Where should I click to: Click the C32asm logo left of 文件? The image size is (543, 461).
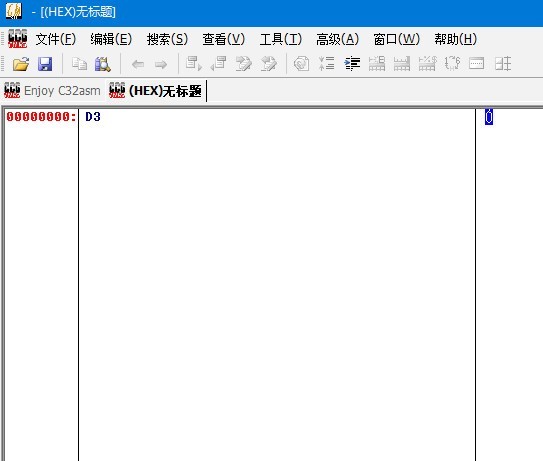pos(18,38)
